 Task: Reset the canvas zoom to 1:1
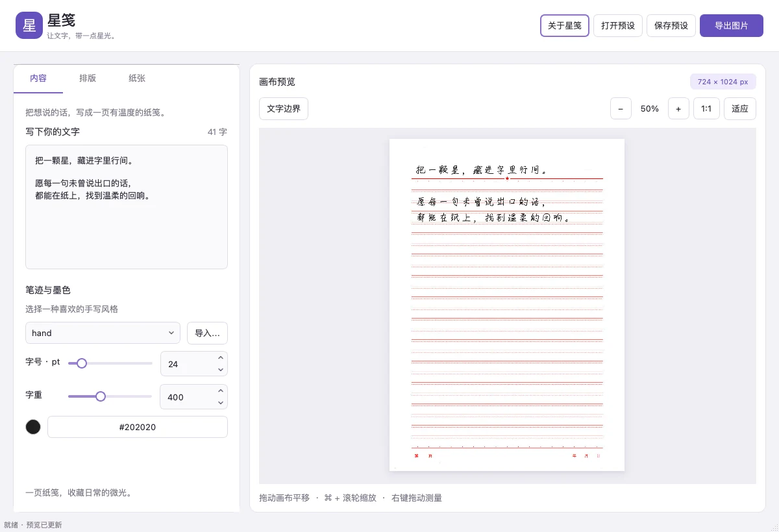coord(706,108)
